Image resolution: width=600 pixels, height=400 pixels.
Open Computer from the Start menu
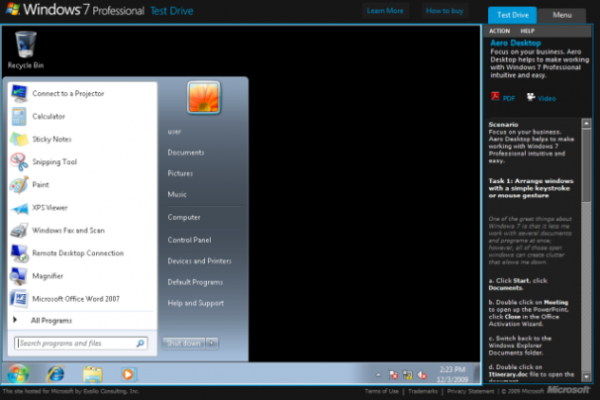pyautogui.click(x=184, y=217)
